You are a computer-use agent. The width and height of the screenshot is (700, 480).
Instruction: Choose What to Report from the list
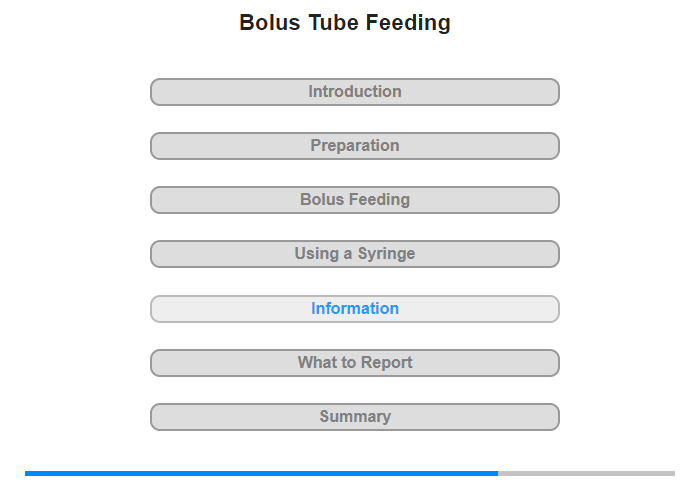(x=354, y=363)
